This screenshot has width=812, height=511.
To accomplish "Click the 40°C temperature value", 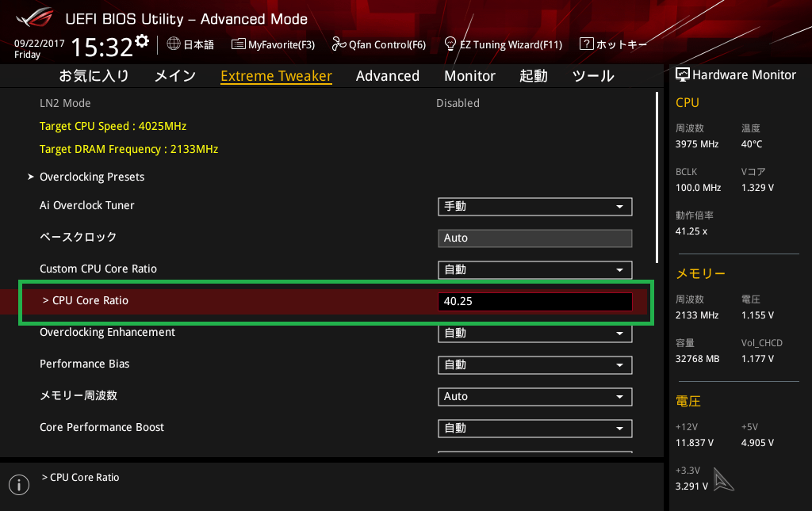I will click(752, 144).
